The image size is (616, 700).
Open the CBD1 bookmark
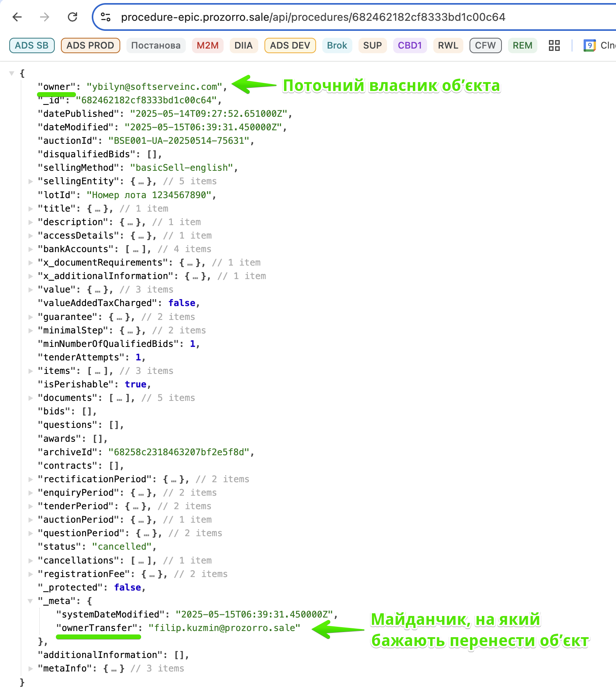[x=410, y=45]
